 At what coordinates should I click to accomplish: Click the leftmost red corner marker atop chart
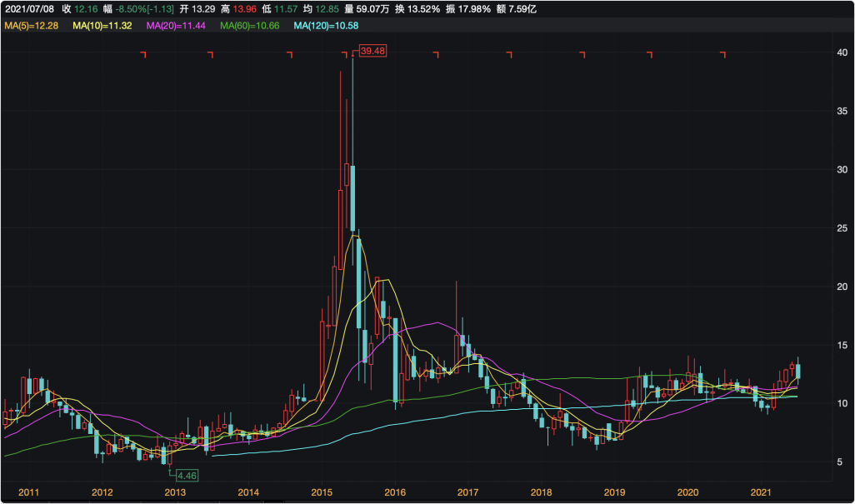[143, 55]
